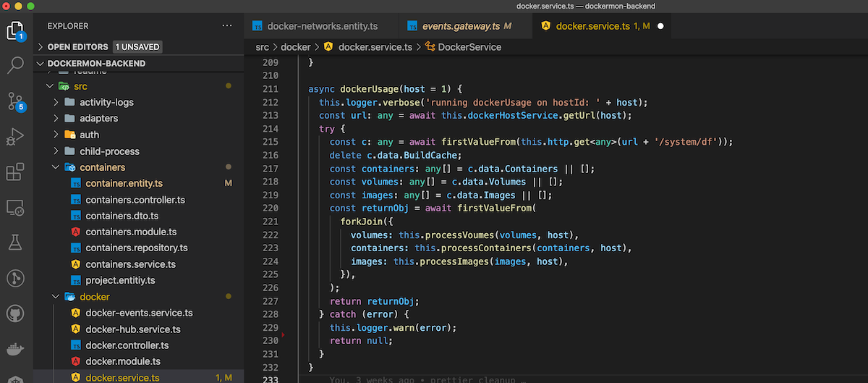Open container.entity.ts file

(x=124, y=183)
